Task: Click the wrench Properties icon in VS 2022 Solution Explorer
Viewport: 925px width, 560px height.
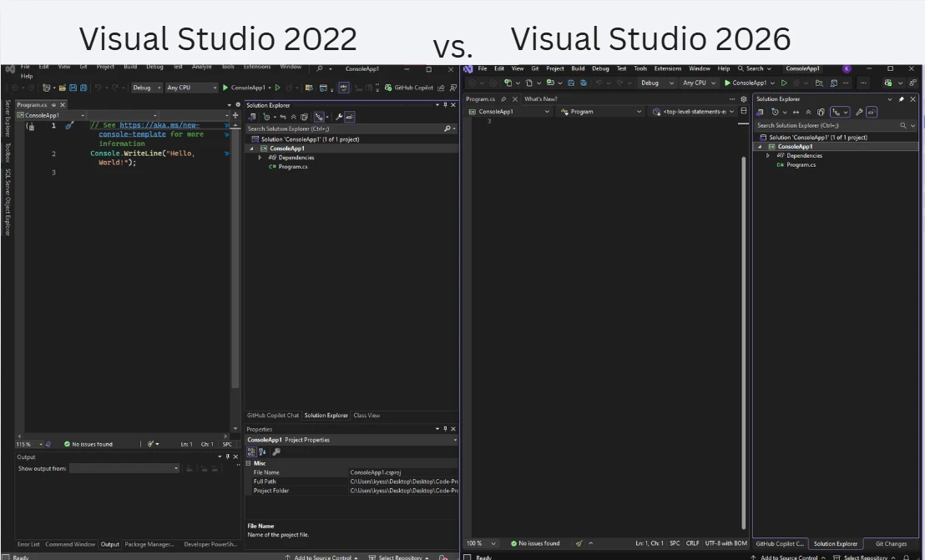Action: 339,117
